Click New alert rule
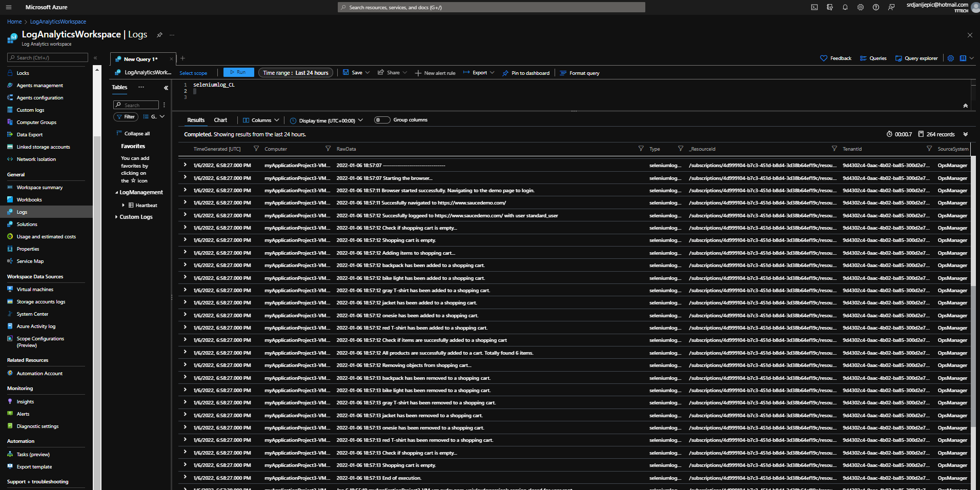Image resolution: width=980 pixels, height=490 pixels. (x=435, y=73)
